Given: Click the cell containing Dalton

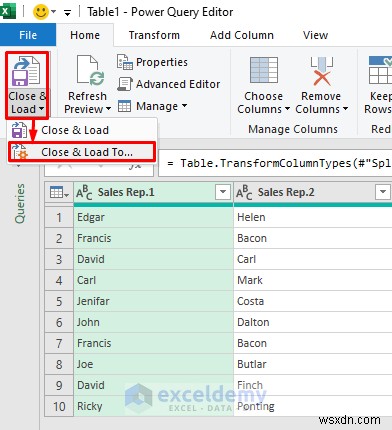Looking at the screenshot, I should coord(313,322).
